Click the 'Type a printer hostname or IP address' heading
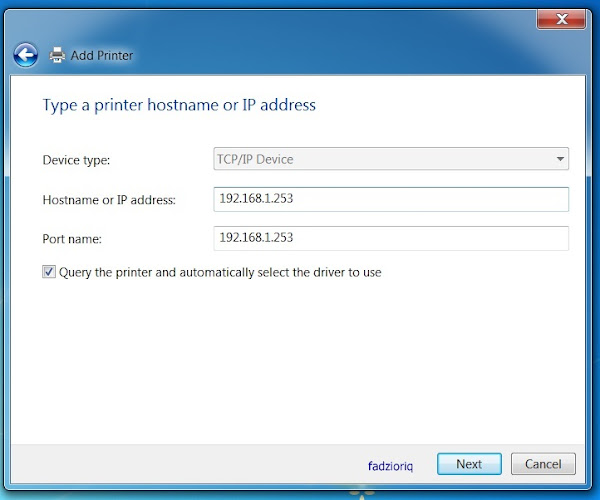 point(179,105)
